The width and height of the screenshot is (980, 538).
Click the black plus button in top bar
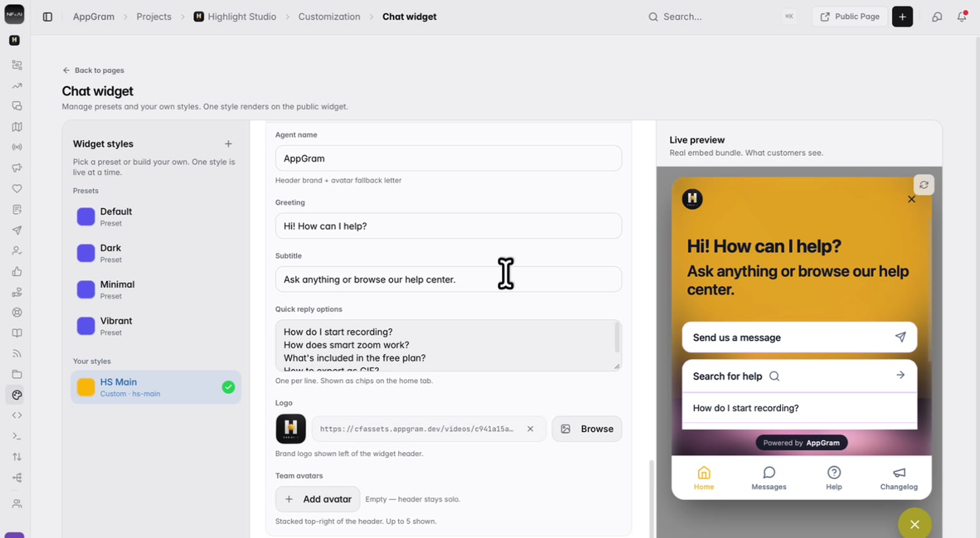pyautogui.click(x=902, y=17)
